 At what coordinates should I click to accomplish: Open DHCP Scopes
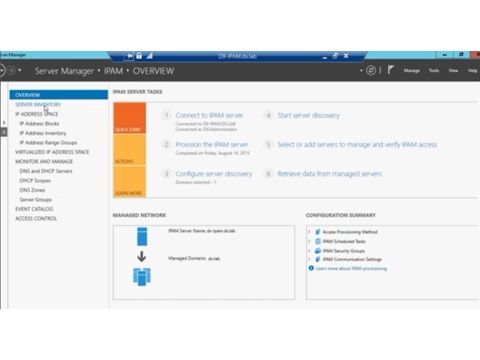pos(35,181)
